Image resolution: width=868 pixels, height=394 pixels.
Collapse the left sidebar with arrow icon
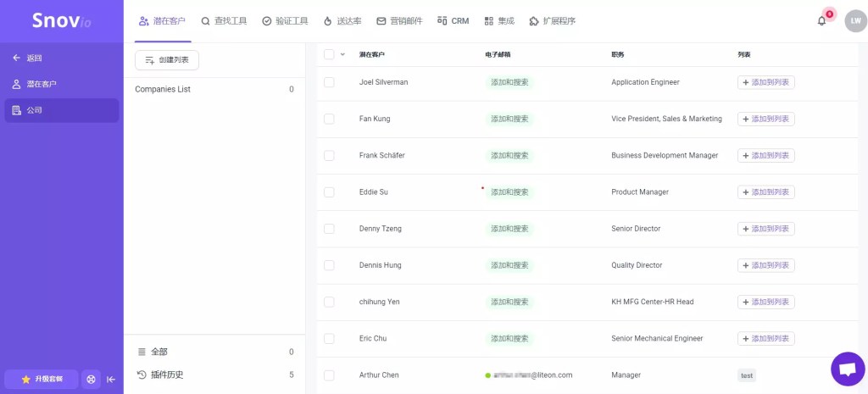tap(111, 379)
